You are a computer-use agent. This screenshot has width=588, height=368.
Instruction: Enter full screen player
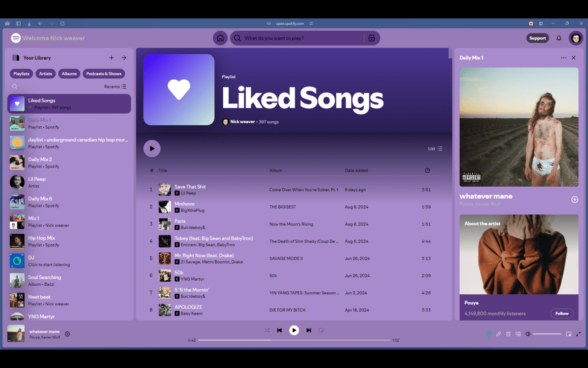click(x=578, y=334)
